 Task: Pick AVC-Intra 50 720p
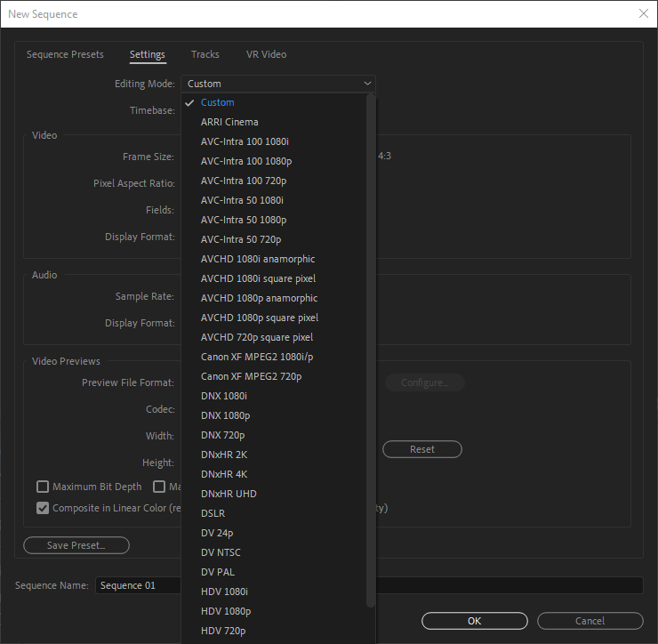click(x=274, y=239)
